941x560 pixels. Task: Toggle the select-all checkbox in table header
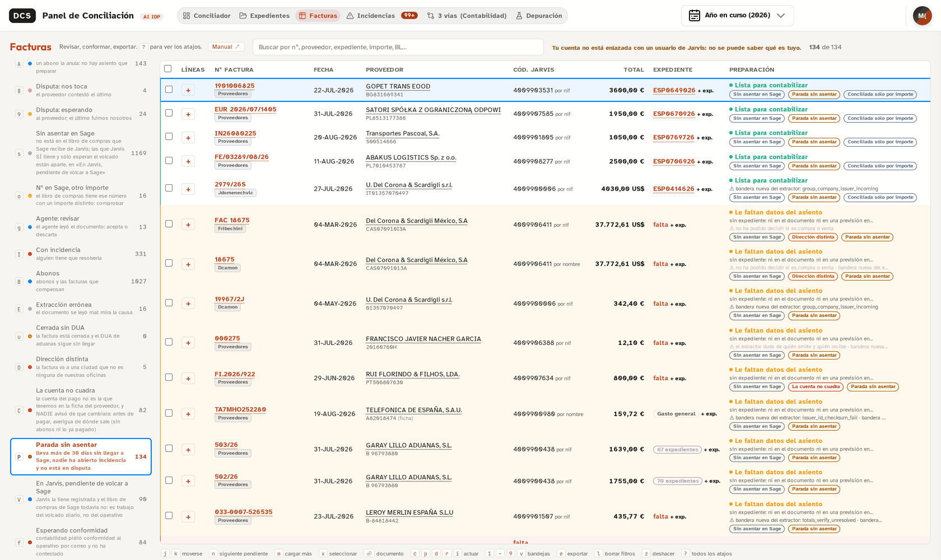[x=167, y=69]
